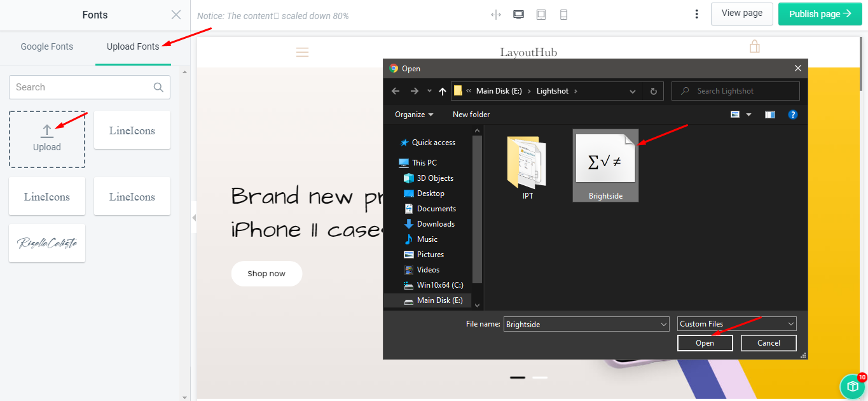868x401 pixels.
Task: Open 3D Objects in navigation pane
Action: 429,178
